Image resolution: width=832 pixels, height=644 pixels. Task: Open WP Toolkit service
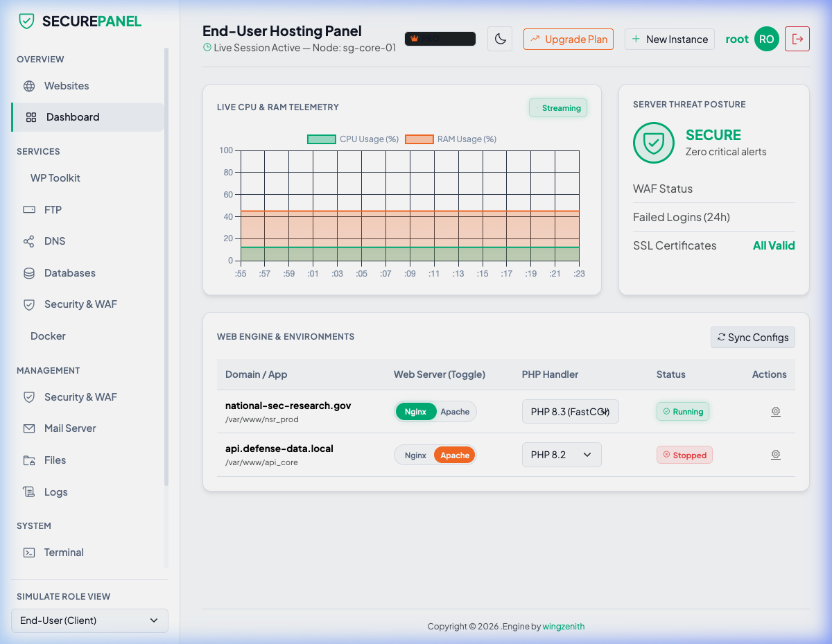coord(87,178)
